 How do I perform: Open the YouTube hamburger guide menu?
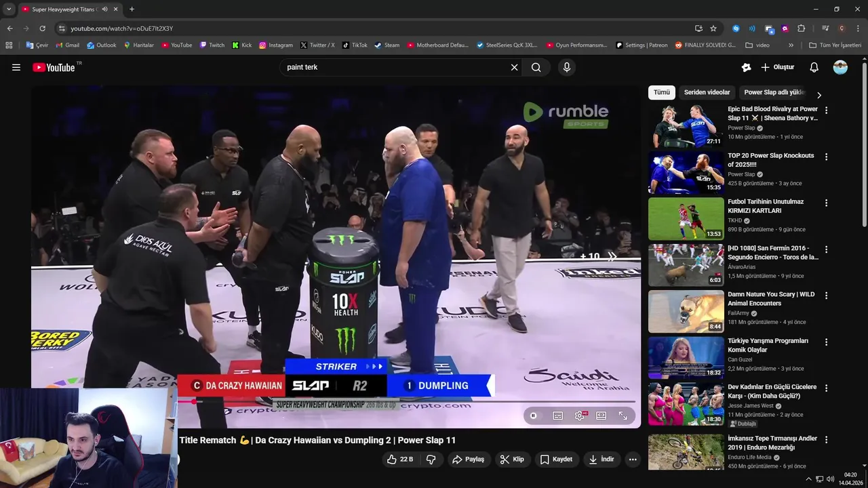click(x=16, y=67)
